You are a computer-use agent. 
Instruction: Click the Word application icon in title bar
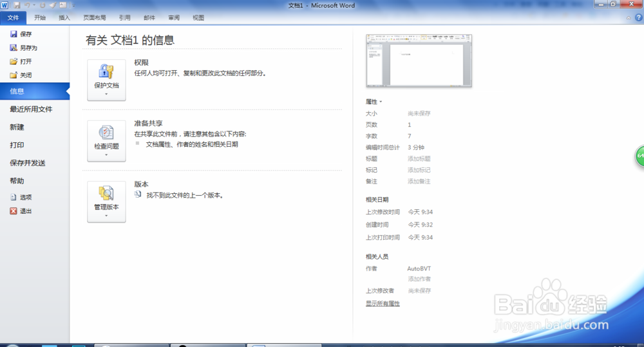pos(5,5)
